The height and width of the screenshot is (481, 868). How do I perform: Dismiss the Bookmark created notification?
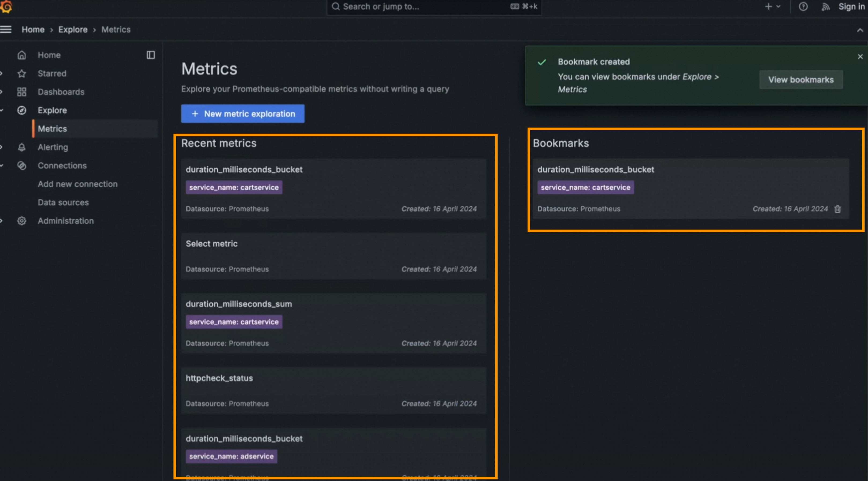860,57
